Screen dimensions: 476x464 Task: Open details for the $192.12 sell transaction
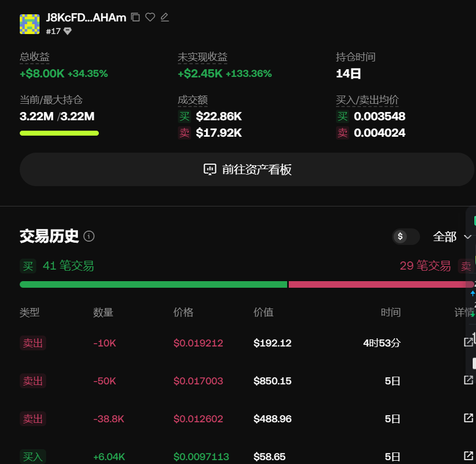[468, 342]
